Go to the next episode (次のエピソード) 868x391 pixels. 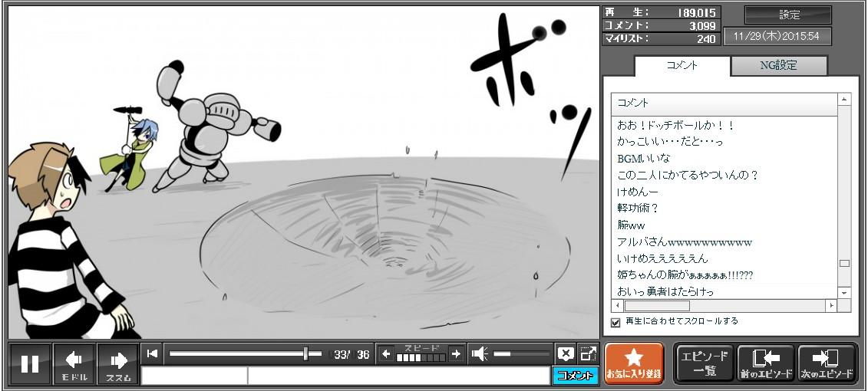(827, 363)
